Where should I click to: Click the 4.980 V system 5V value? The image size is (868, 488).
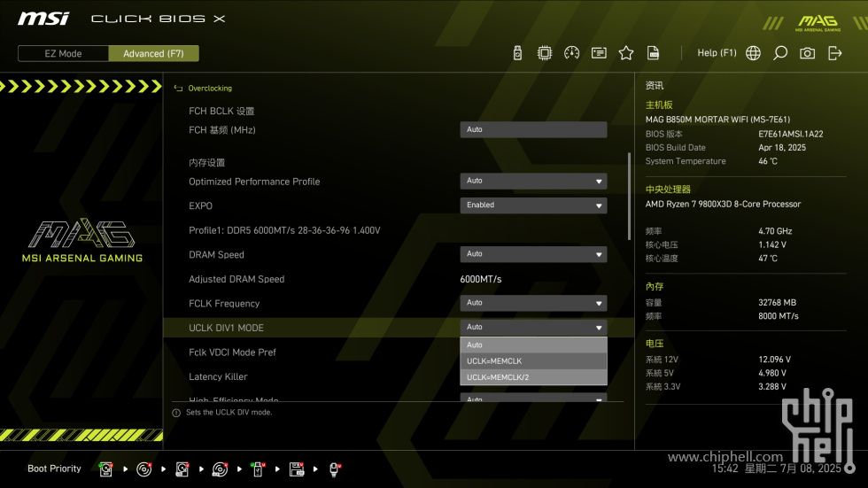[772, 373]
